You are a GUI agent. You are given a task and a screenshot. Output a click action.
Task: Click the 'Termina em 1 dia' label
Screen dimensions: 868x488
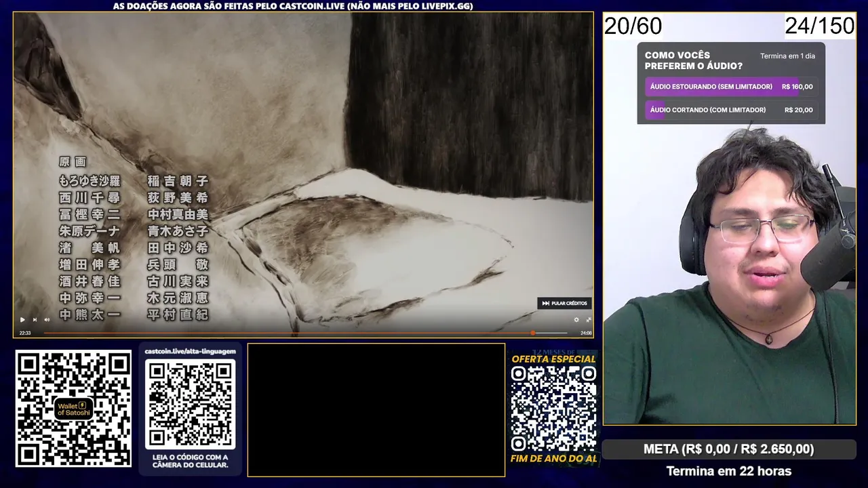(x=787, y=56)
